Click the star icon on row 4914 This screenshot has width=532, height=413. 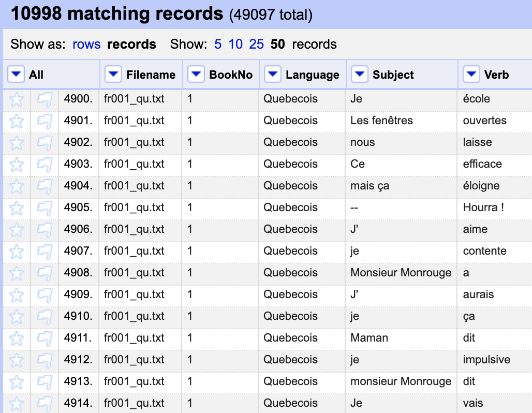pos(17,403)
